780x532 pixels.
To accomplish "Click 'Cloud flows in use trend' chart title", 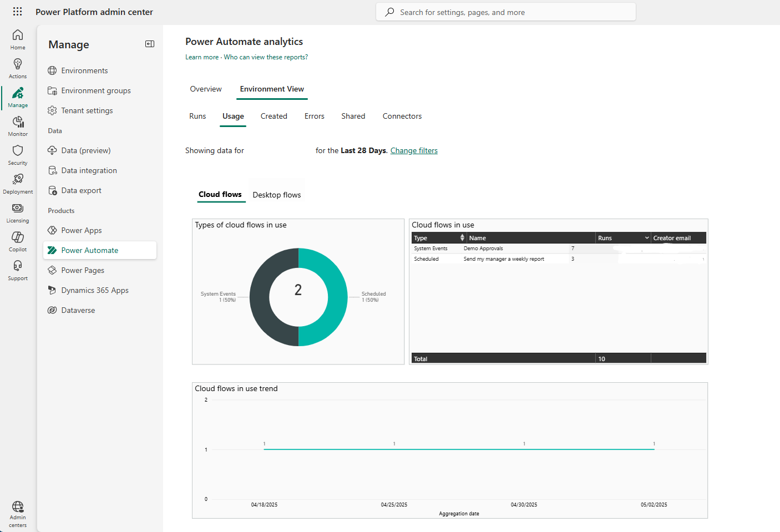I will (x=236, y=388).
